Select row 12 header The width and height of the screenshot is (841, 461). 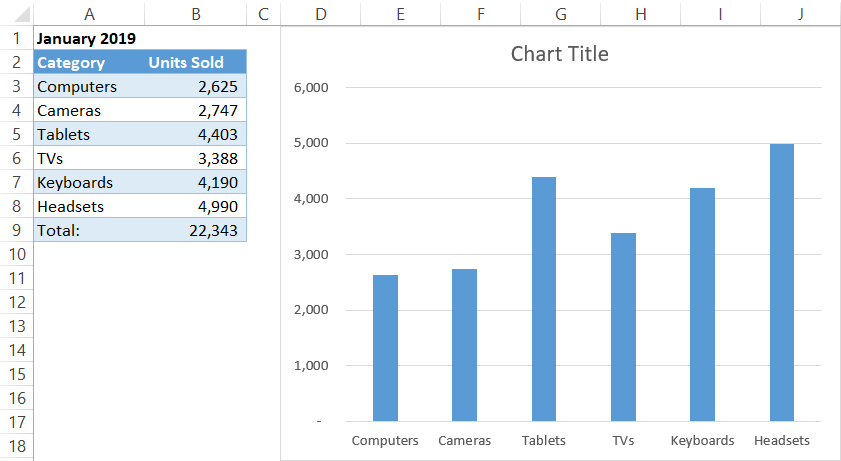click(17, 302)
